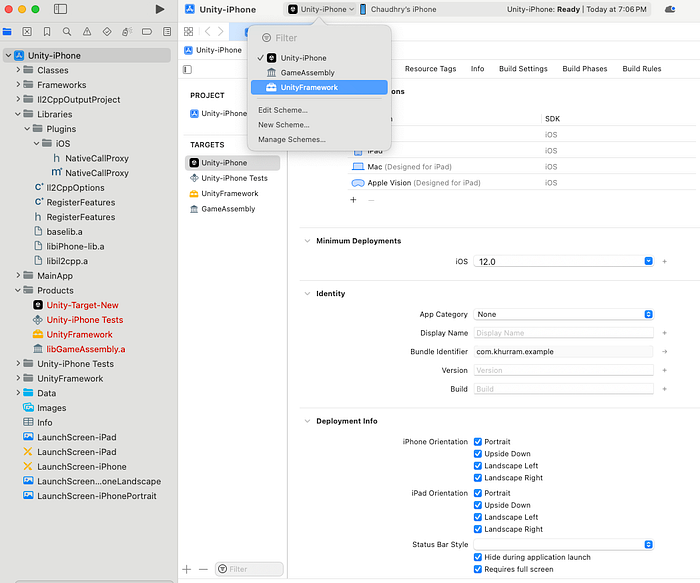Collapse the Products group
Viewport: 700px width, 583px height.
(x=18, y=290)
